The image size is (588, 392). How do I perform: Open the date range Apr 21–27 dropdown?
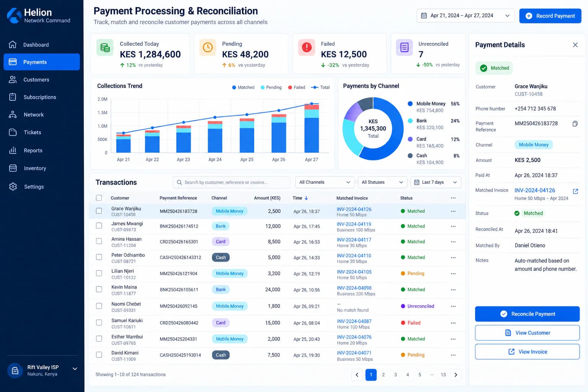465,16
